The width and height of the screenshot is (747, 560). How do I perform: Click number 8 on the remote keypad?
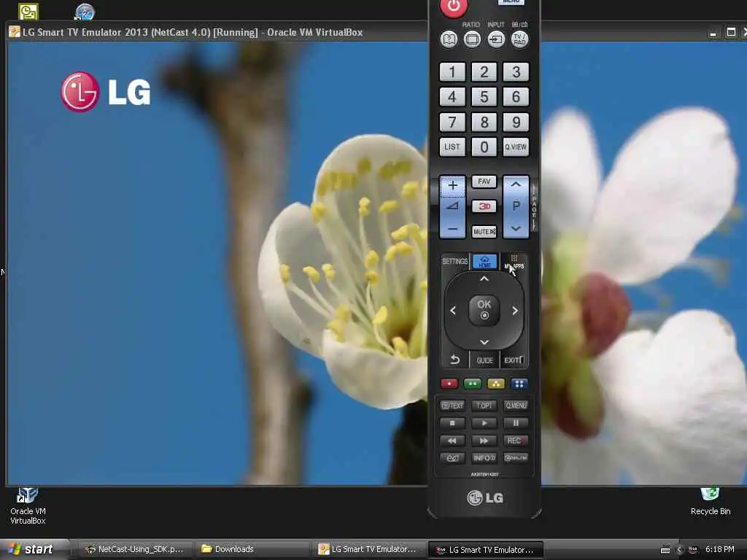tap(484, 122)
